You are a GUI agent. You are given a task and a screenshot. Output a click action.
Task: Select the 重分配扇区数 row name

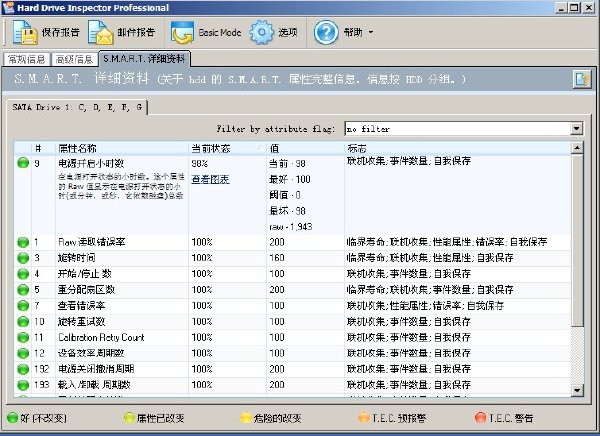click(86, 290)
